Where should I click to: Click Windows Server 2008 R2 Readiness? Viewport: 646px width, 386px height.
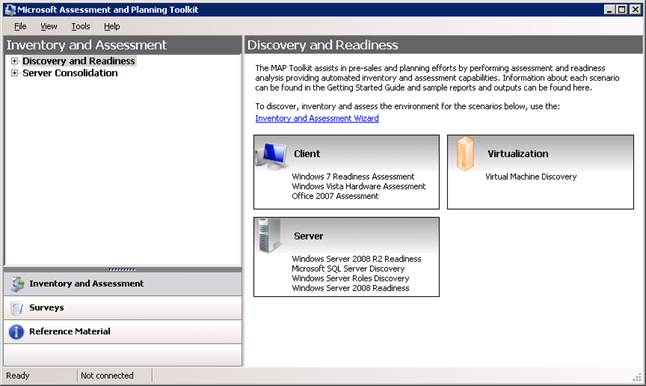(356, 259)
